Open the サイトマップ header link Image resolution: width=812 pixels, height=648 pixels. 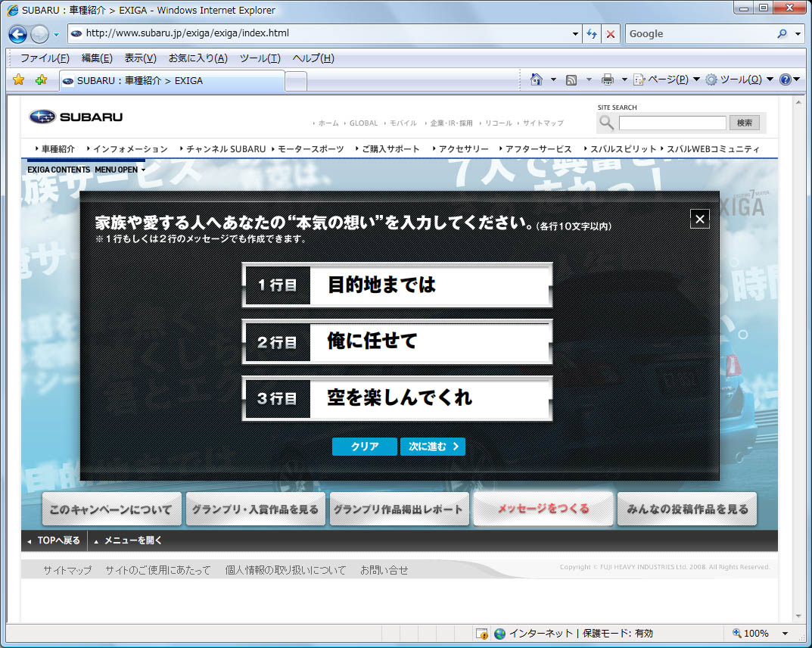(x=543, y=123)
